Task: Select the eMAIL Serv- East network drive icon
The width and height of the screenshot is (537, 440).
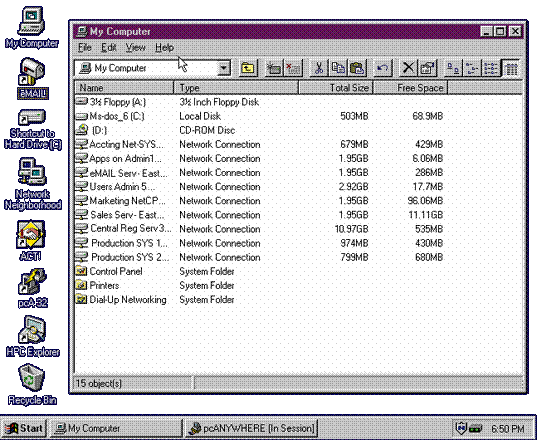Action: pyautogui.click(x=82, y=172)
